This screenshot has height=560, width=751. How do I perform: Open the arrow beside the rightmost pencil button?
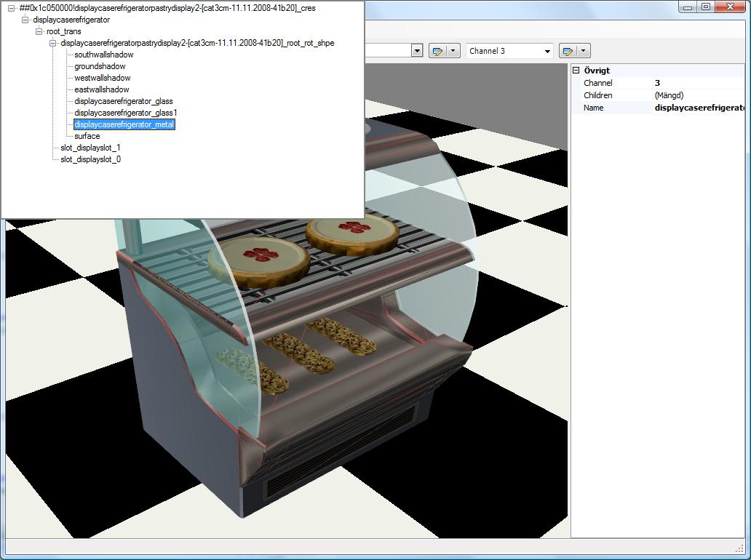pos(584,51)
